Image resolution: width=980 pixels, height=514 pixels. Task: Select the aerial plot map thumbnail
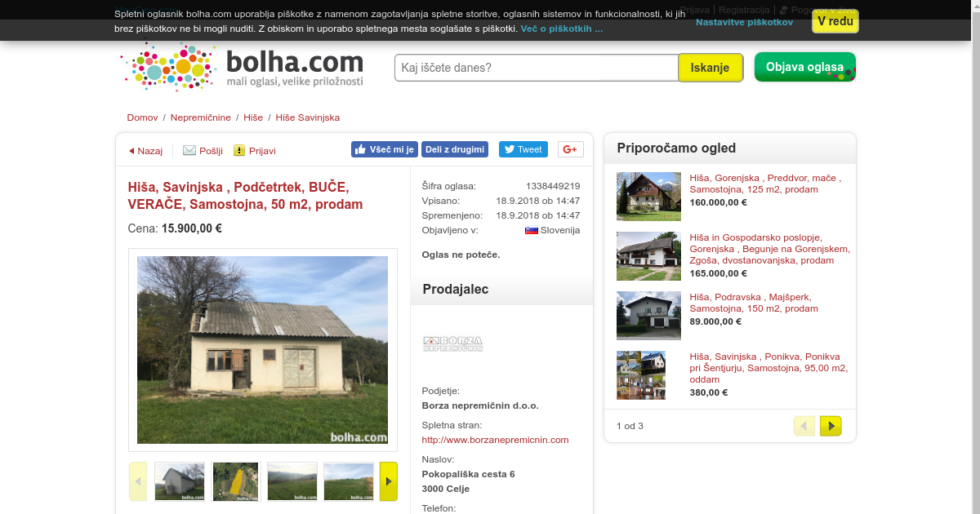pos(236,481)
